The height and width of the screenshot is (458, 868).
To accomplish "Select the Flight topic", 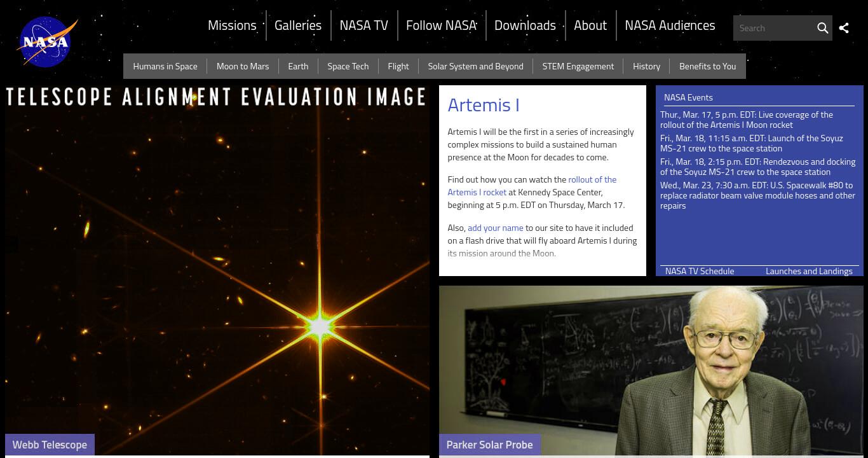I will (x=398, y=66).
